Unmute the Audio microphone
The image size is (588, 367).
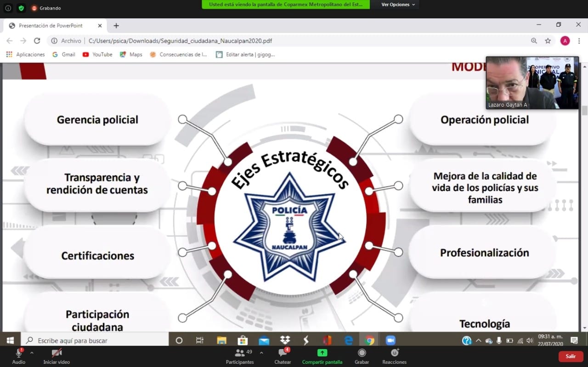19,356
